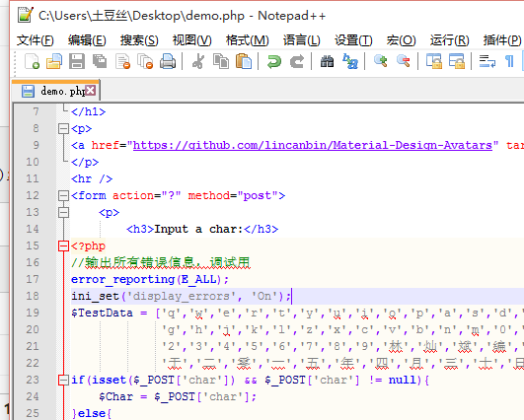Copy selection with the copy icon

point(221,61)
